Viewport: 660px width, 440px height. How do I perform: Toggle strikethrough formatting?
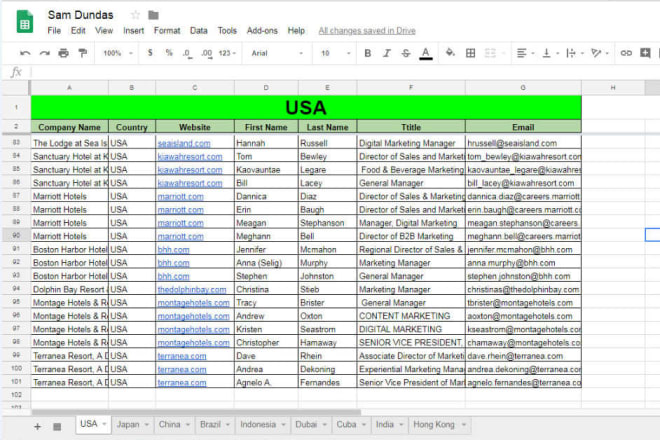406,53
